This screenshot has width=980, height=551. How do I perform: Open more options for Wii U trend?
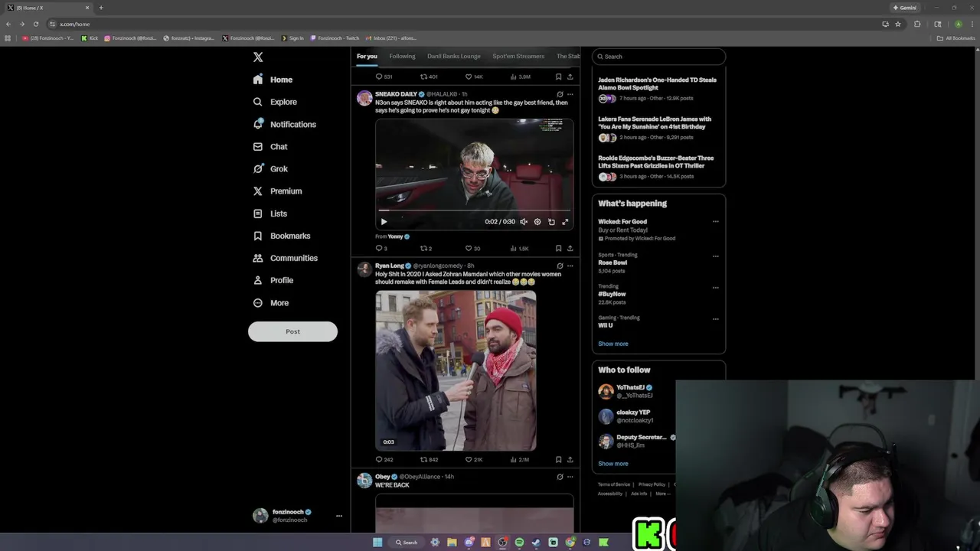pos(716,319)
